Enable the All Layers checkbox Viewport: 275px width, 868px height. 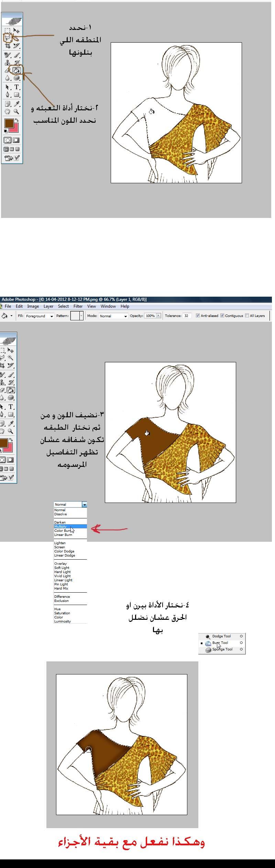(x=247, y=316)
